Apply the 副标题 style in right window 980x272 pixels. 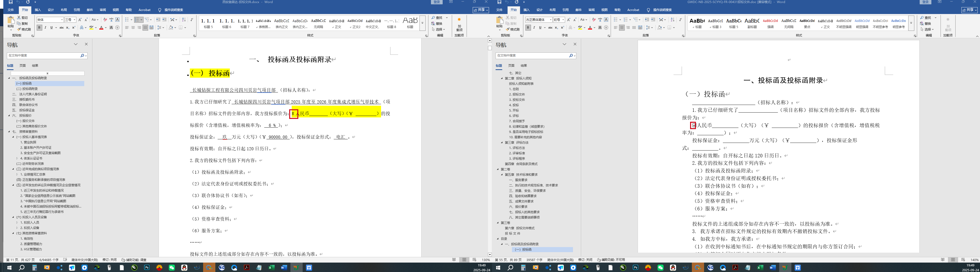pyautogui.click(x=752, y=24)
